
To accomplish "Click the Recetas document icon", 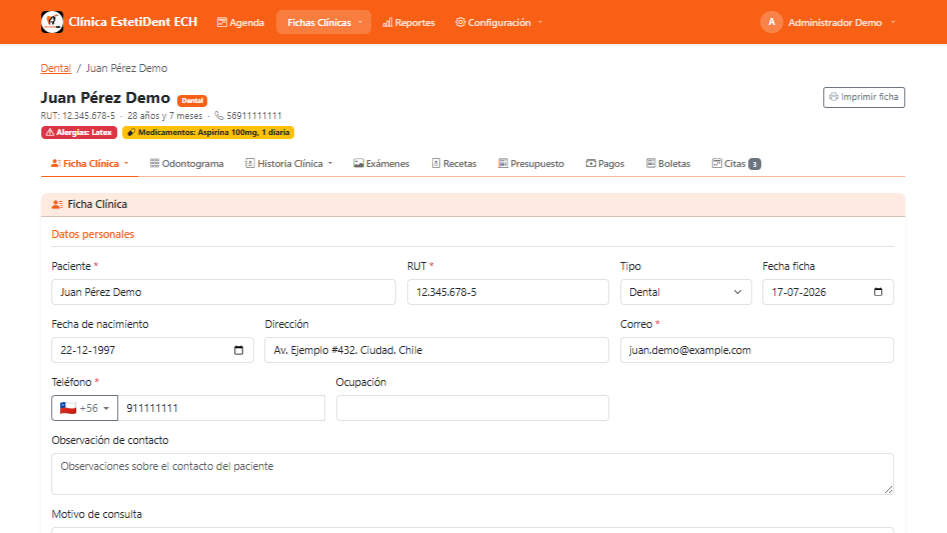I will (436, 163).
